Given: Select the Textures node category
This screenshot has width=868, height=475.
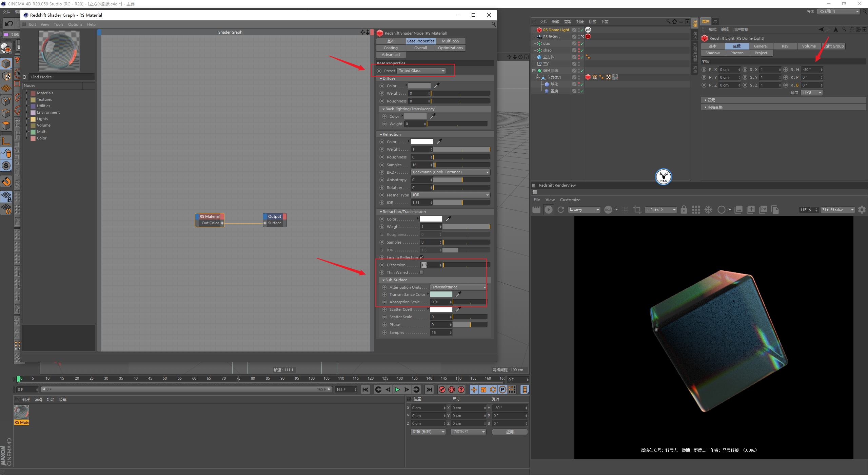Looking at the screenshot, I should (44, 99).
